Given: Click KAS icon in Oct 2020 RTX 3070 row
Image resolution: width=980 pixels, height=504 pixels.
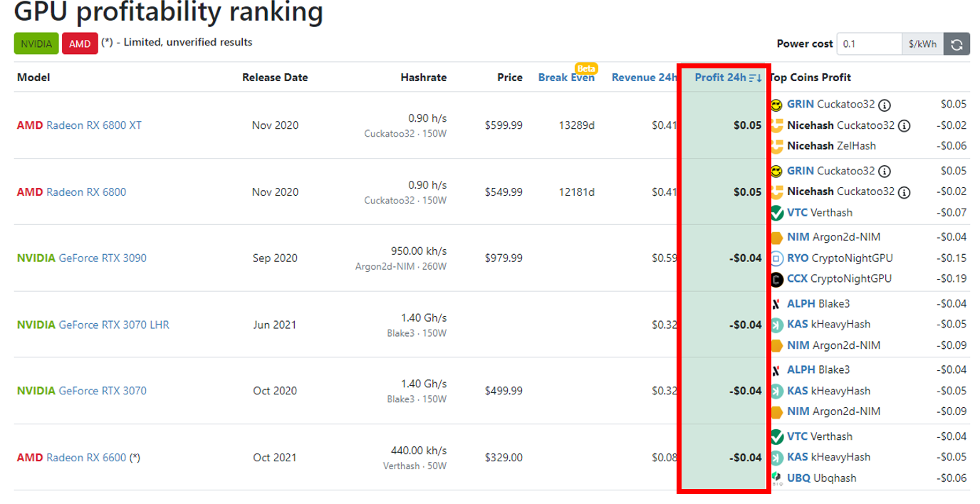Looking at the screenshot, I should coord(776,391).
